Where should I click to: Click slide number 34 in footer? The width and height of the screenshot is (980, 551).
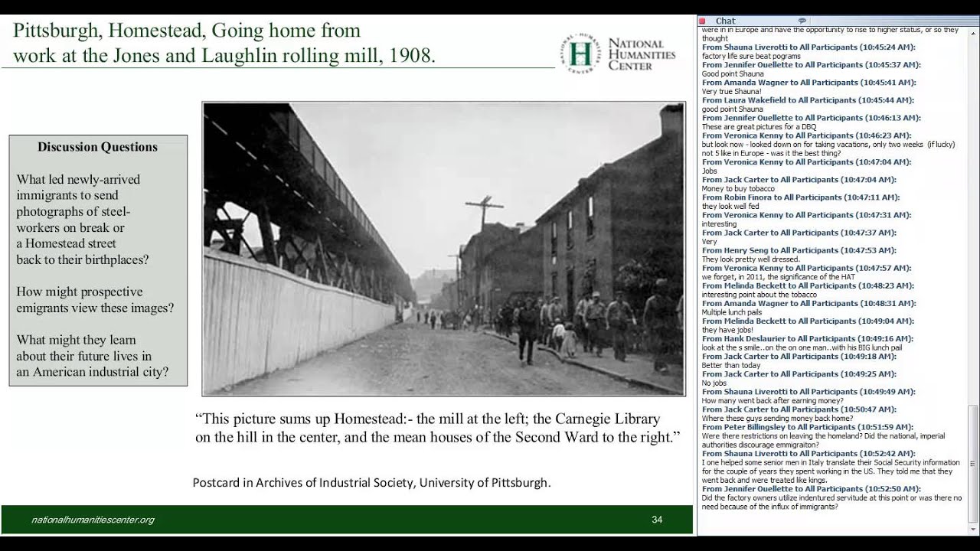tap(657, 520)
